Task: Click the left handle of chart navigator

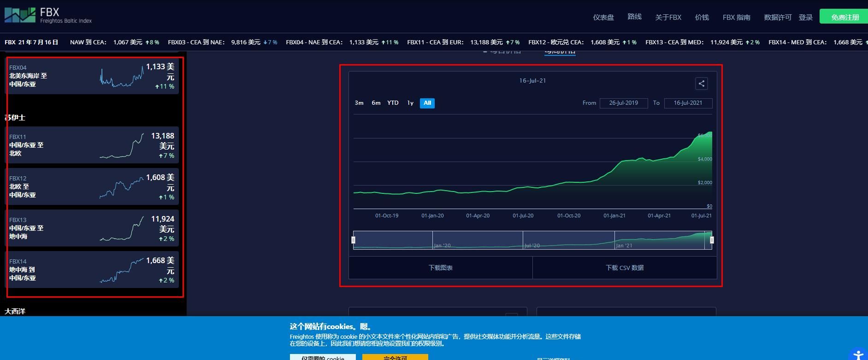Action: click(x=354, y=240)
